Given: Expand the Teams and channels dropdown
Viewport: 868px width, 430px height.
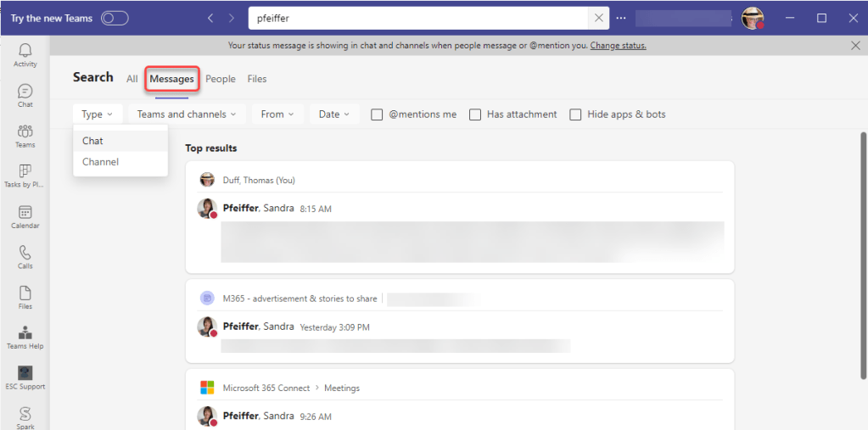Looking at the screenshot, I should [x=187, y=114].
